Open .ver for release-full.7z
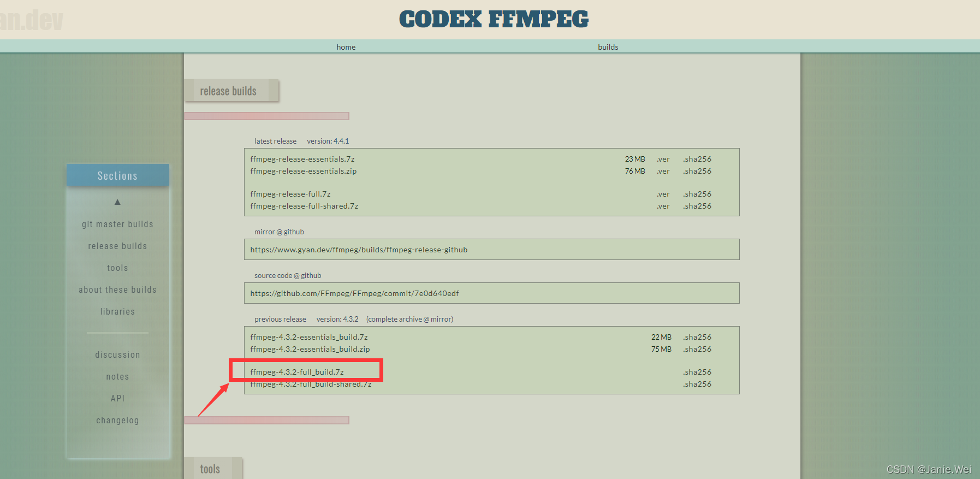This screenshot has height=479, width=980. [x=663, y=194]
